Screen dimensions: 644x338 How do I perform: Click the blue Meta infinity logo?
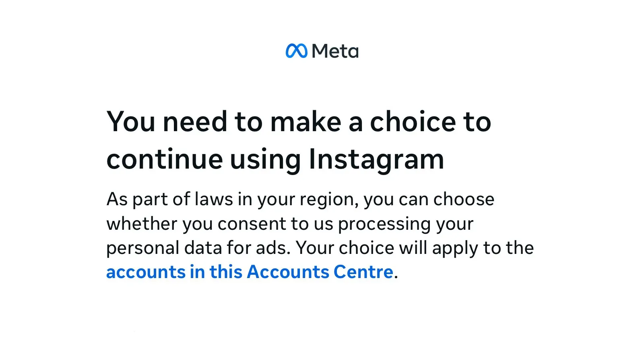tap(296, 51)
